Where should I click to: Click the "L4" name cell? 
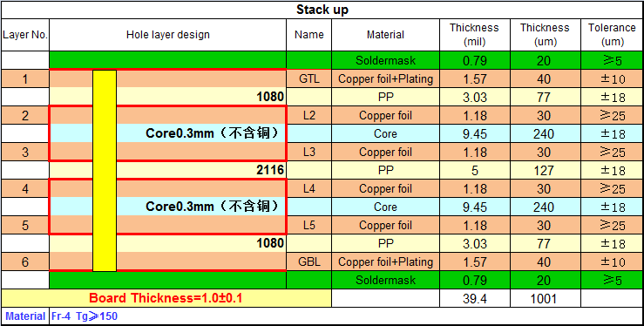(308, 188)
